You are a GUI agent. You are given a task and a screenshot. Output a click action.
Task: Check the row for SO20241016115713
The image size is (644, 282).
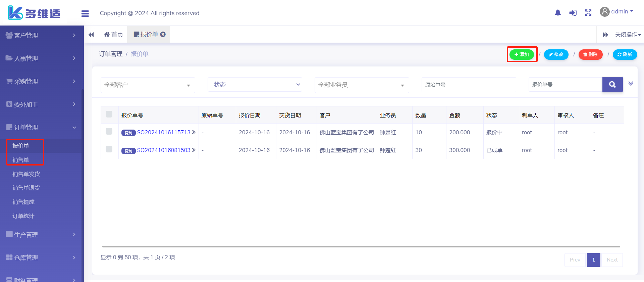pos(109,131)
